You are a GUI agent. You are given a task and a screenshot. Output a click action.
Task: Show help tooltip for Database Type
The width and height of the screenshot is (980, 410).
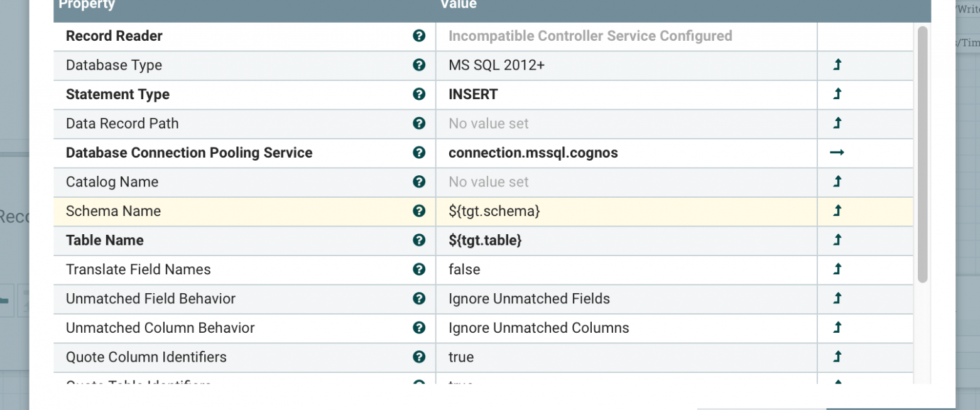(x=419, y=65)
